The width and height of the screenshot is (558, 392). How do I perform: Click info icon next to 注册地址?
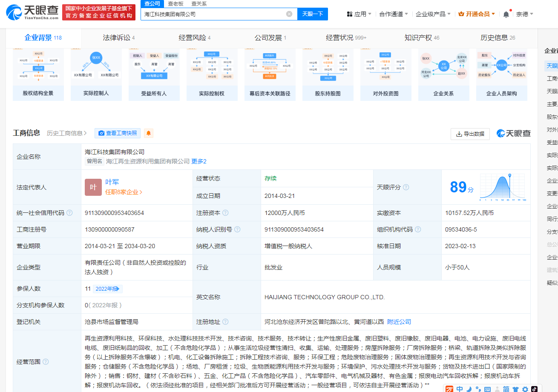coord(225,322)
